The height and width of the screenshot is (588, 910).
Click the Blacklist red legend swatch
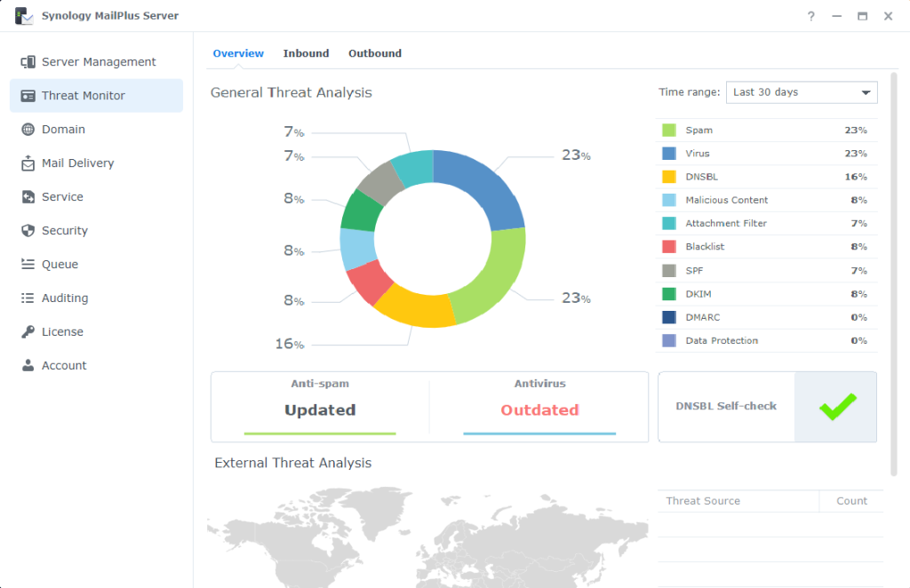point(668,246)
